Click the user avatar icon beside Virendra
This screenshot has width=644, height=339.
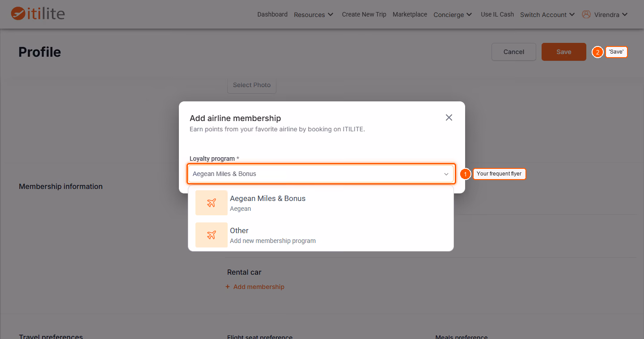[586, 14]
